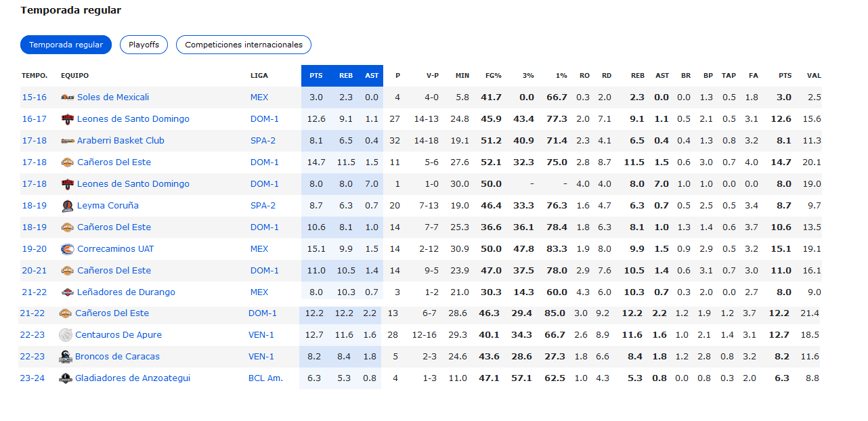Screen dimensions: 868x421
Task: Open the Competiciones internacionales tab
Action: (x=244, y=45)
